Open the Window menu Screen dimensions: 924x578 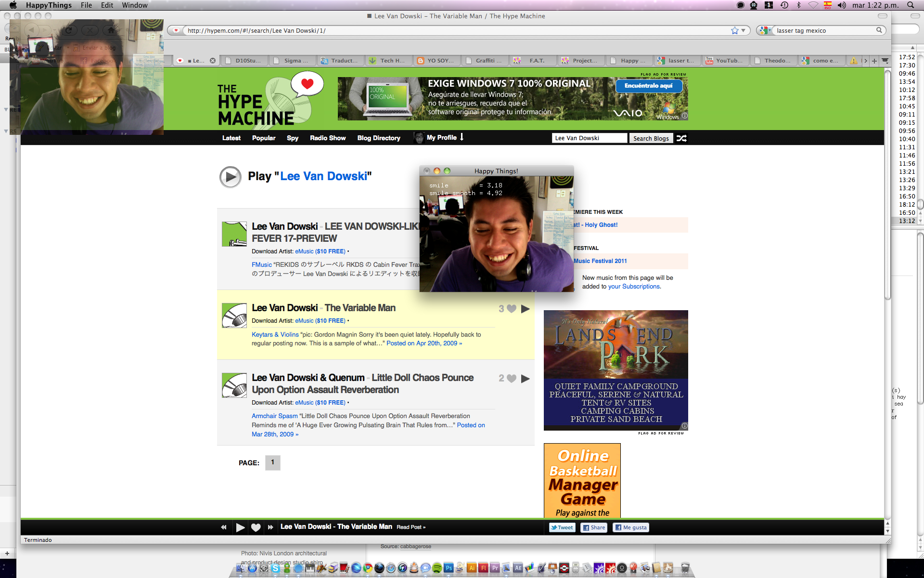135,5
